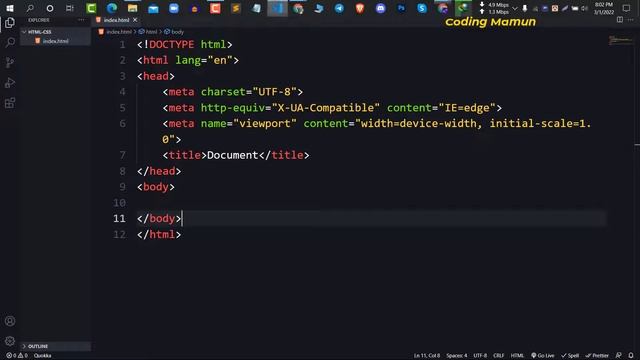The image size is (640, 360).
Task: Click the Explorer more actions ellipsis
Action: [x=81, y=20]
